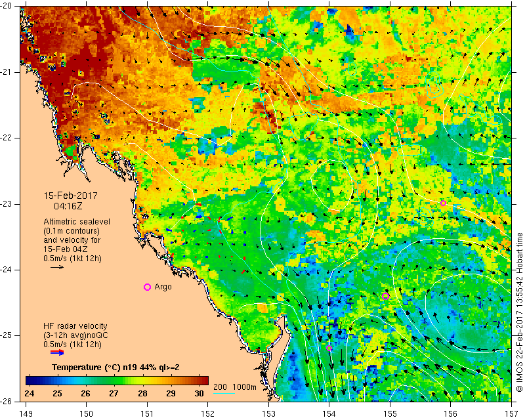The width and height of the screenshot is (525, 420).
Task: Click latitude axis label '-22'
Action: pos(7,138)
